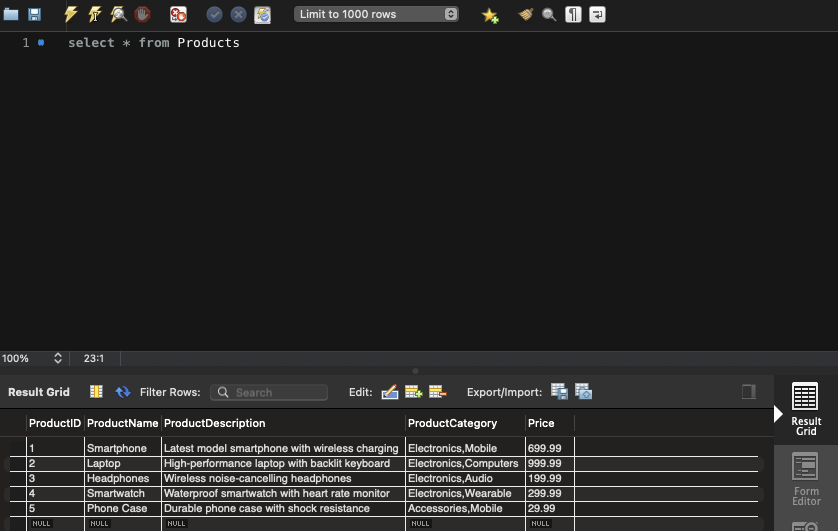Click the Filter Rows search field
The height and width of the screenshot is (531, 838).
click(270, 392)
